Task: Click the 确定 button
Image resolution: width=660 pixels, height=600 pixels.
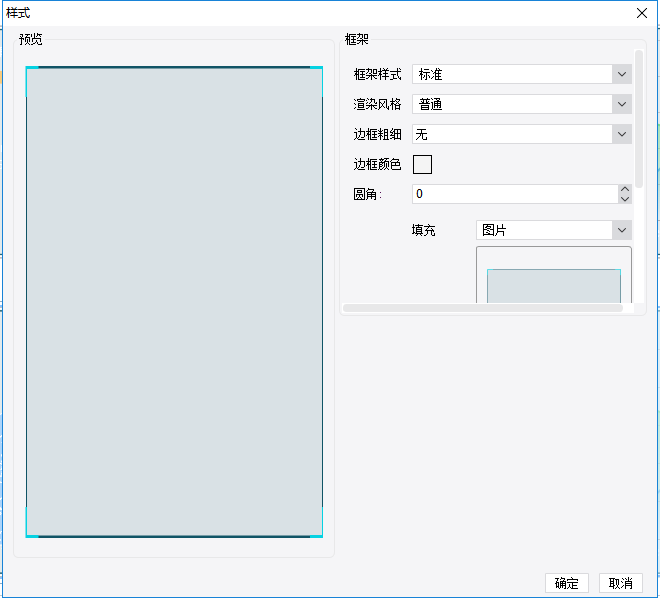Action: tap(567, 583)
